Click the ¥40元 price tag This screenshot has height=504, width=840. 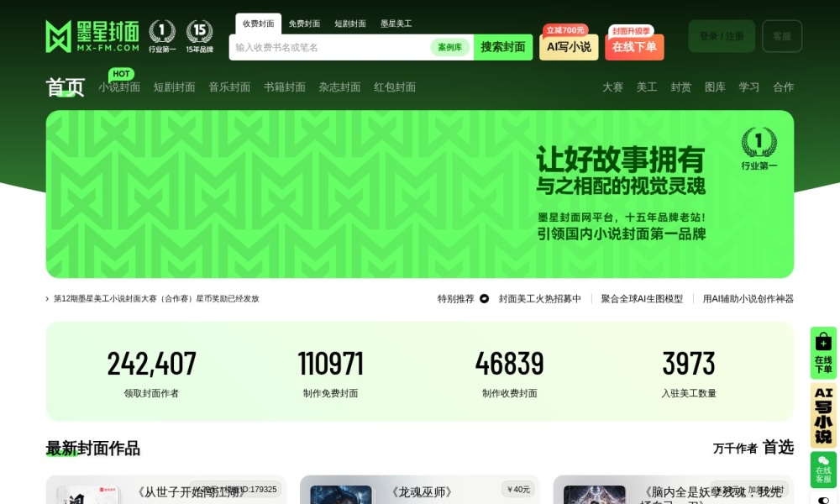coord(518,489)
